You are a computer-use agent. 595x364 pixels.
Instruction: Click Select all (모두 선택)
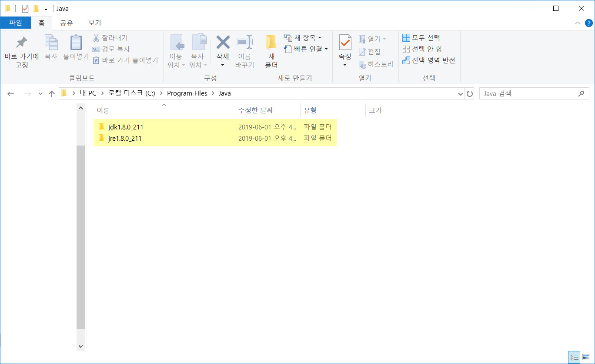point(421,38)
